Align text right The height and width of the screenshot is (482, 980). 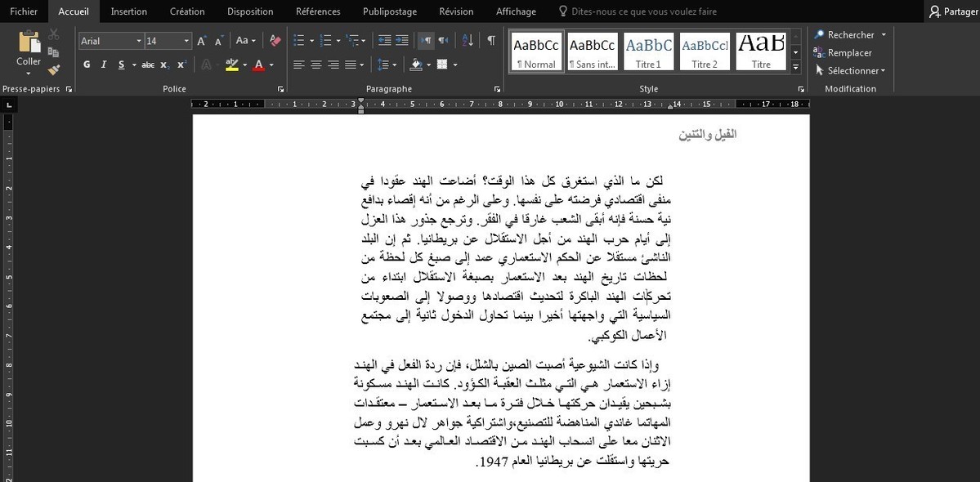tap(333, 65)
